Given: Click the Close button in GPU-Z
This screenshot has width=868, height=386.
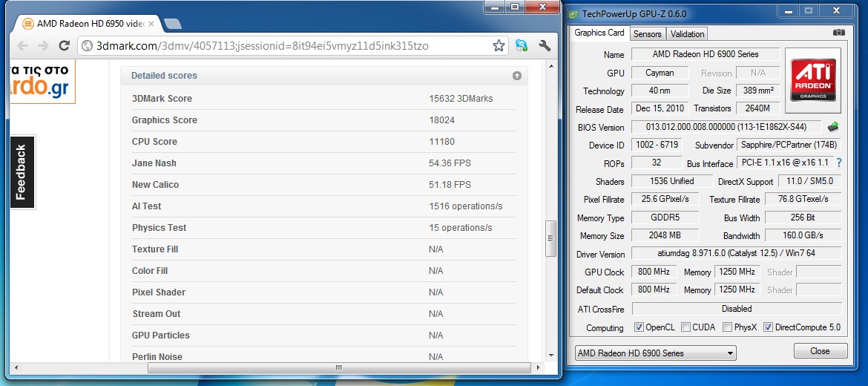Looking at the screenshot, I should point(820,350).
